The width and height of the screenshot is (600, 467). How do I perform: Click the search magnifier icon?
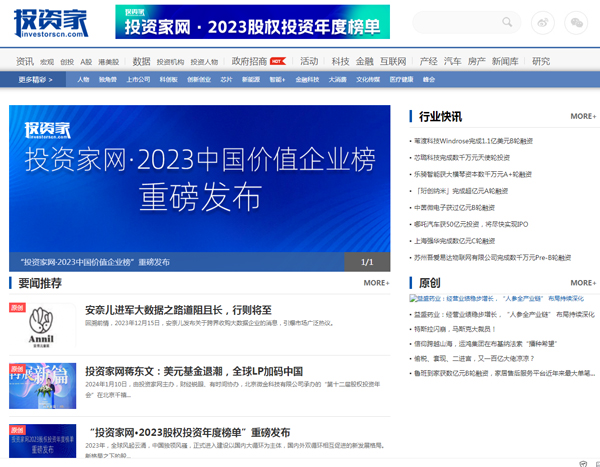click(507, 22)
